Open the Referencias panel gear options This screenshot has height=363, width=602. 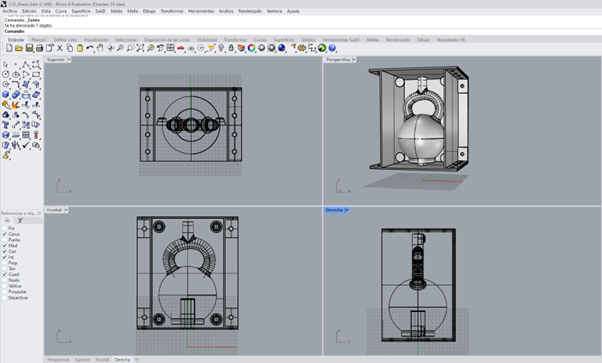pos(40,213)
